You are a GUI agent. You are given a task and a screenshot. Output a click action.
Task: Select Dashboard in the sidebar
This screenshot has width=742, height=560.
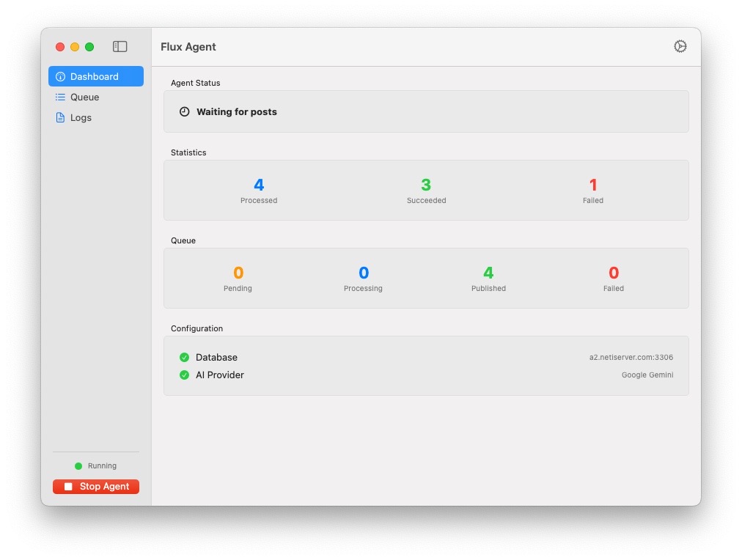(x=95, y=76)
